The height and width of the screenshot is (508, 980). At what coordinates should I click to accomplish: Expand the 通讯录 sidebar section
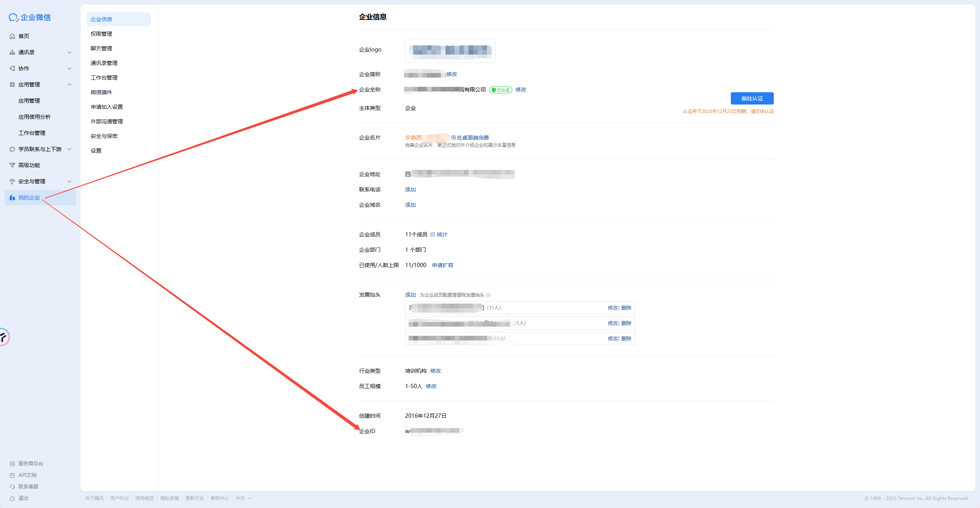[x=70, y=52]
